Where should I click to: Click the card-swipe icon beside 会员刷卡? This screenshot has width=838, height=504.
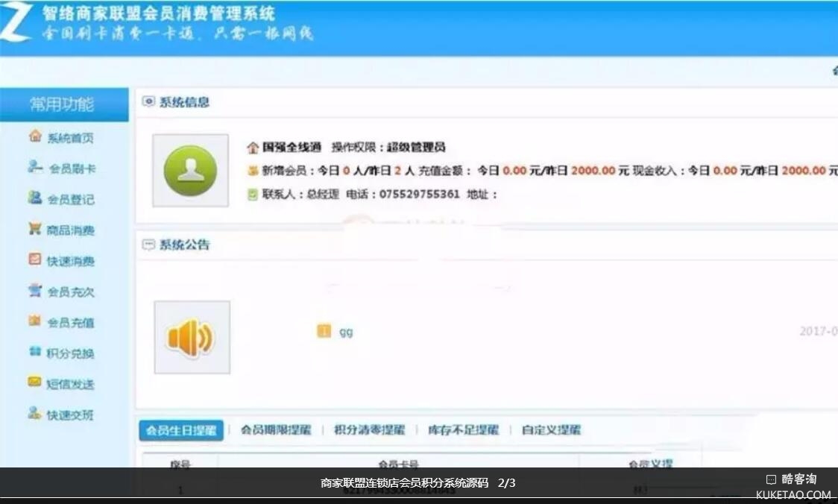[x=35, y=167]
